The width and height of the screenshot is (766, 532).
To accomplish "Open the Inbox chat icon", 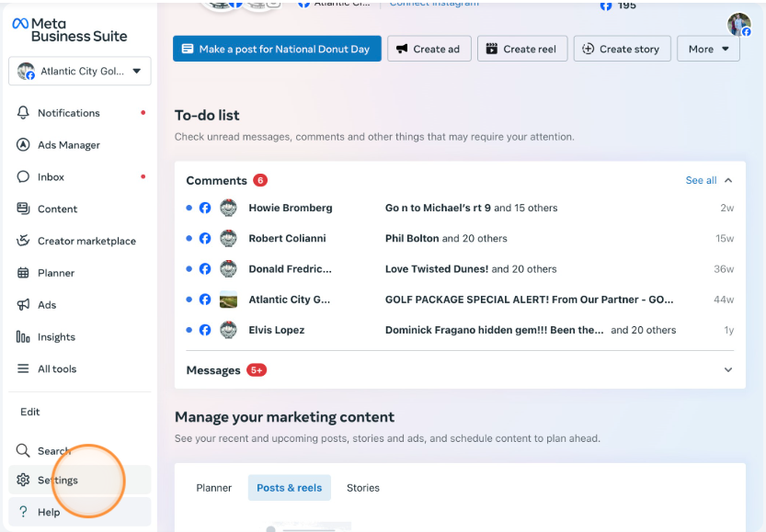I will pyautogui.click(x=24, y=177).
